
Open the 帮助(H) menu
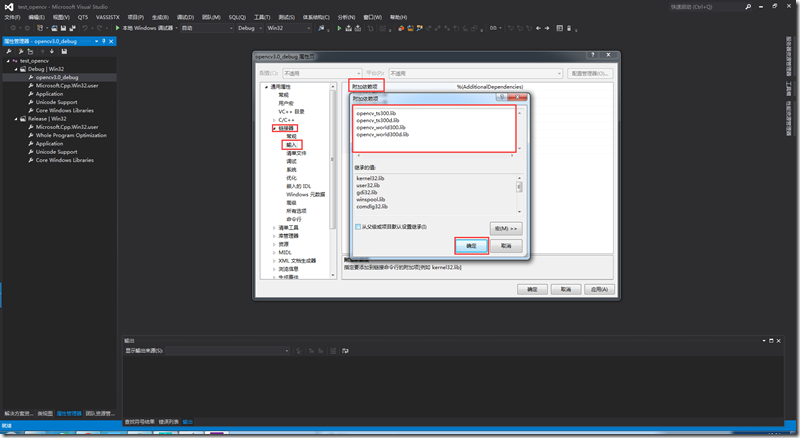(x=398, y=17)
